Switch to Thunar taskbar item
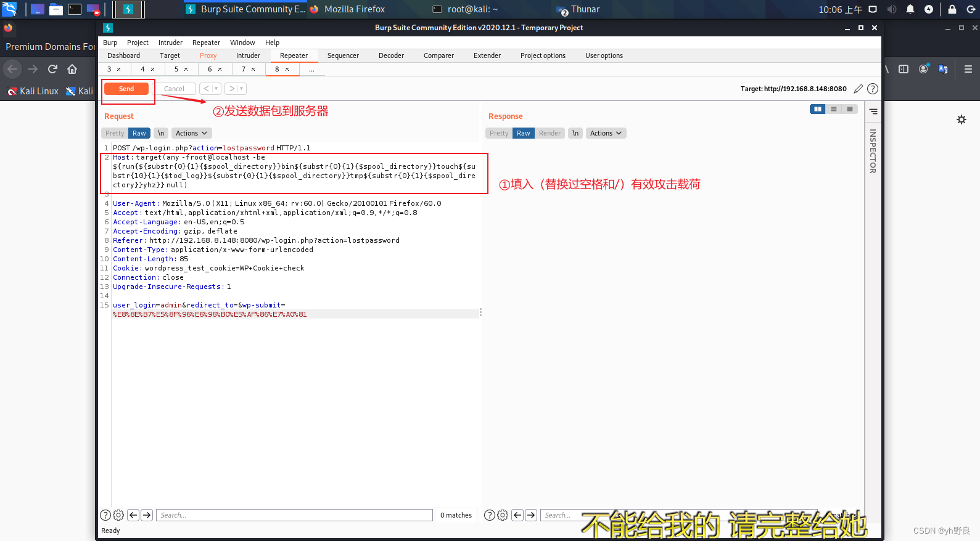The width and height of the screenshot is (980, 541). 579,9
